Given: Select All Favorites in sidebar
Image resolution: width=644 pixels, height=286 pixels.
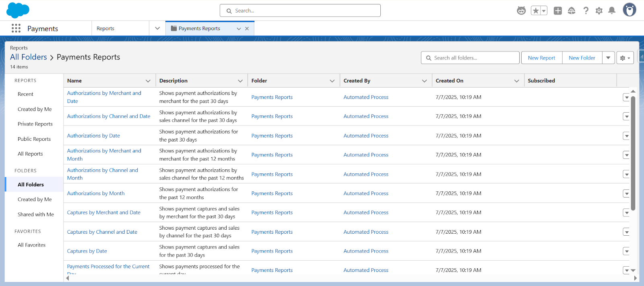Looking at the screenshot, I should click(31, 245).
